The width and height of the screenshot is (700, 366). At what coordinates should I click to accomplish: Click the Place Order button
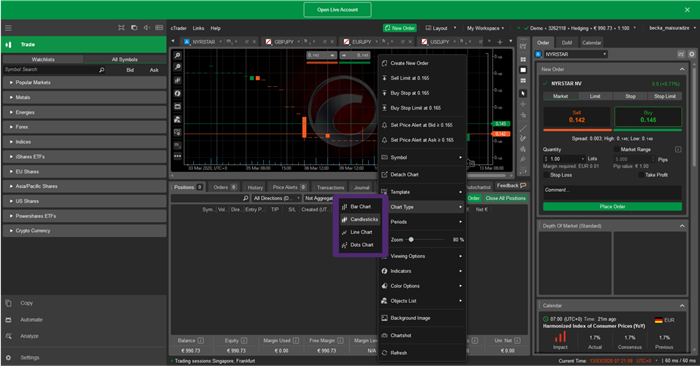coord(612,207)
